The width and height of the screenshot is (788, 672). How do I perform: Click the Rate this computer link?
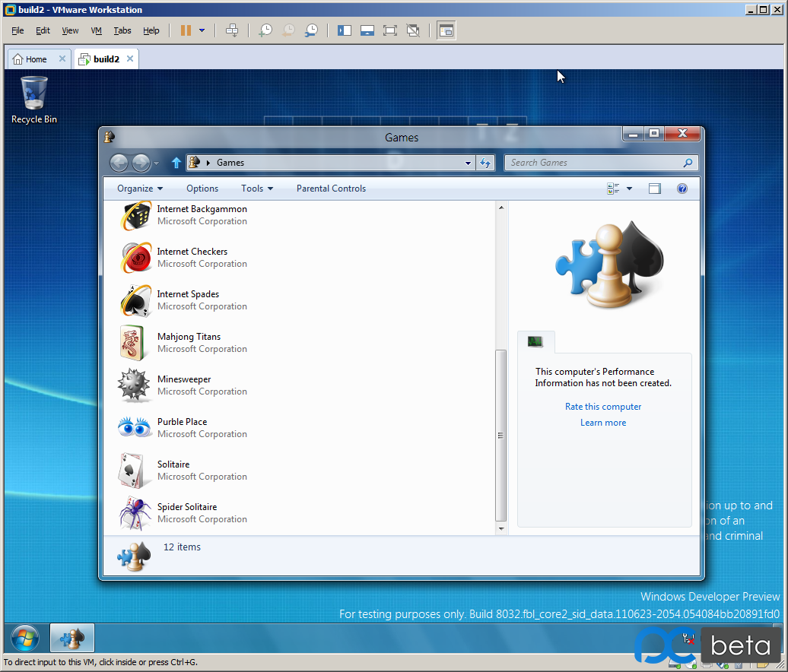tap(603, 407)
